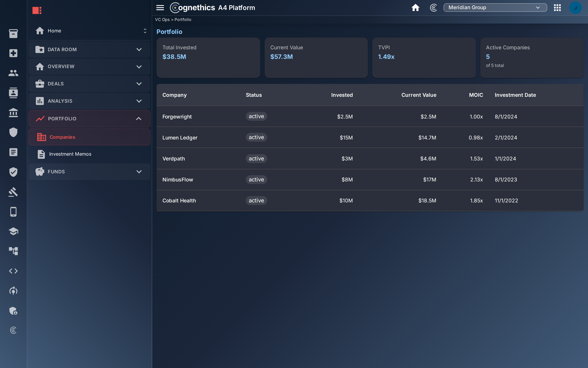This screenshot has width=588, height=368.
Task: Click the FUNDS label in sidebar
Action: pos(56,172)
